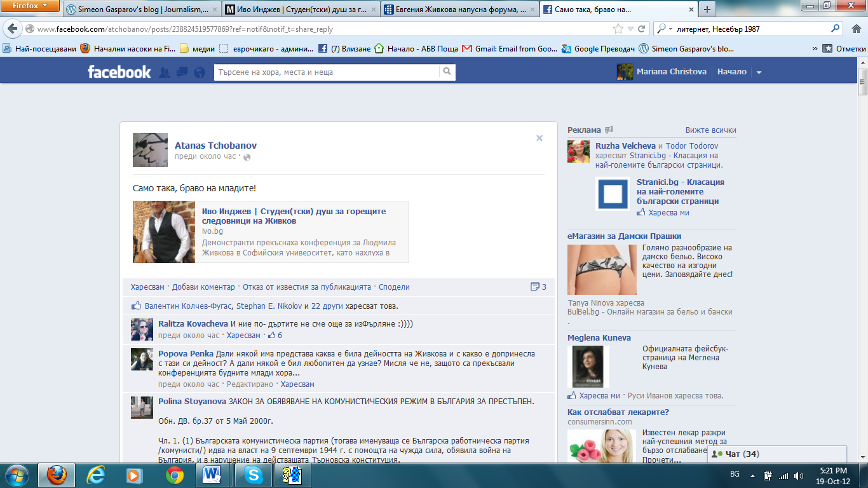Like the Stranici.bg page via Харесва ми
The width and height of the screenshot is (868, 488).
coord(668,213)
